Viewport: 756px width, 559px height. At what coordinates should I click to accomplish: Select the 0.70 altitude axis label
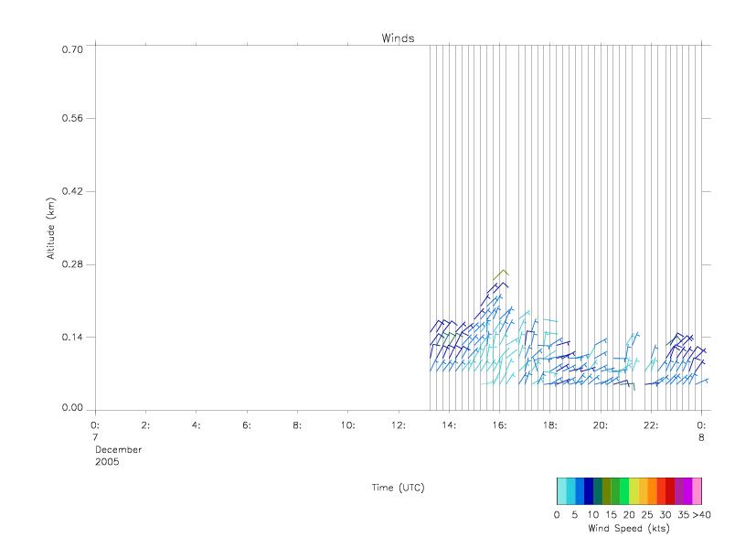[72, 49]
